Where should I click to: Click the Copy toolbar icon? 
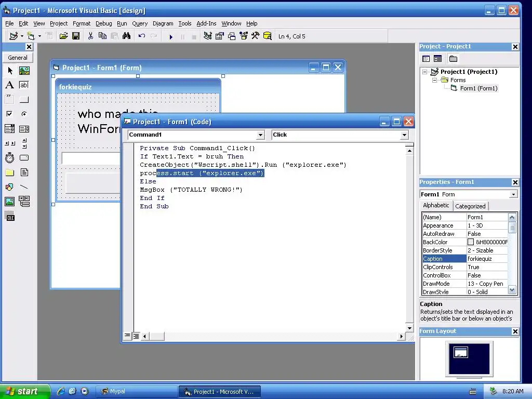tap(102, 36)
